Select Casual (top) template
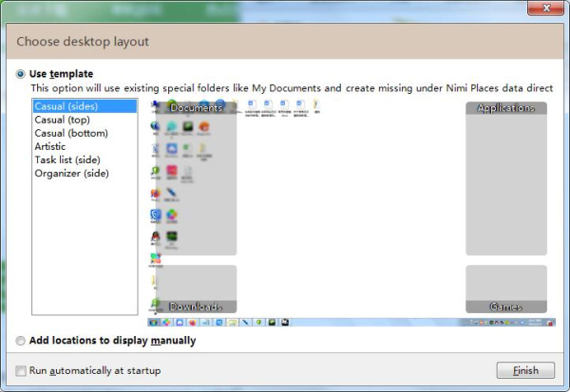 (63, 121)
